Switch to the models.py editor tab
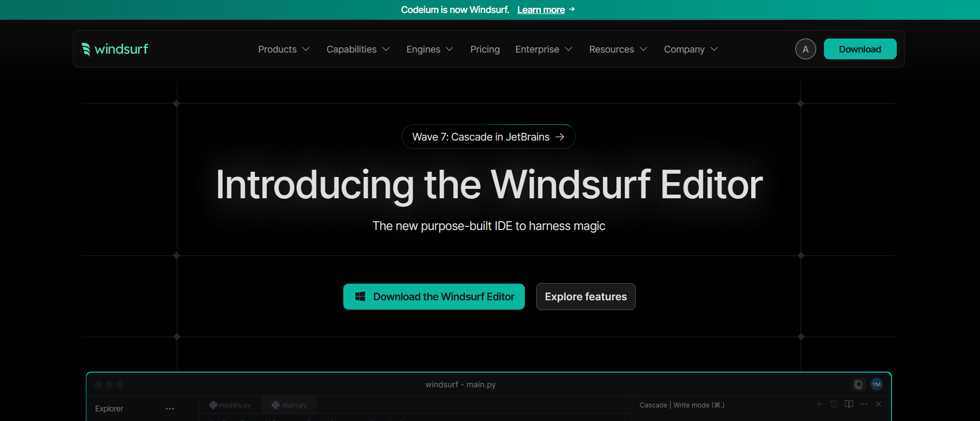This screenshot has width=980, height=421. coord(230,405)
